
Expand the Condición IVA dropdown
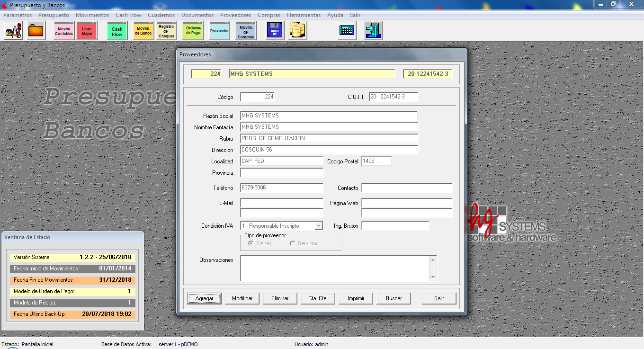pos(319,226)
